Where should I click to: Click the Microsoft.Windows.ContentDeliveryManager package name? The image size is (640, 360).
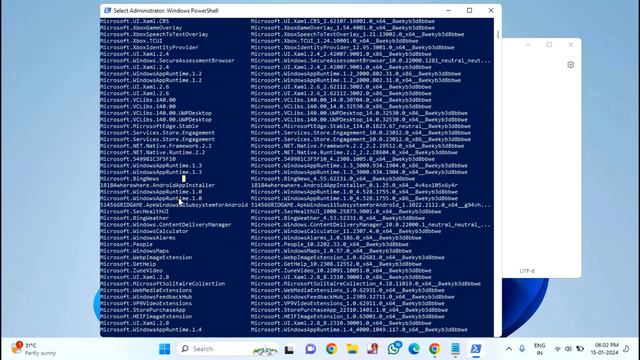(166, 224)
